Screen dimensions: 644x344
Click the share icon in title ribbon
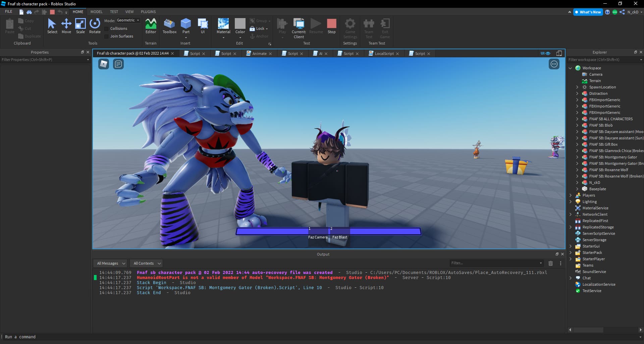click(622, 12)
